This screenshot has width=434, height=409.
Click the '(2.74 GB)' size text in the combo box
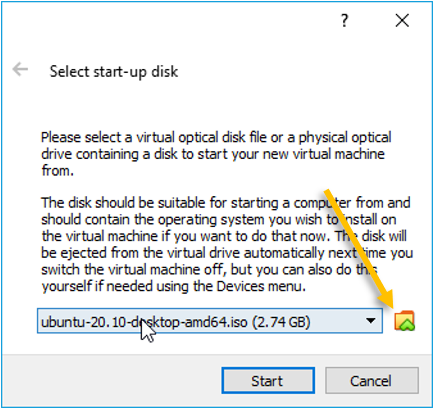[x=281, y=322]
